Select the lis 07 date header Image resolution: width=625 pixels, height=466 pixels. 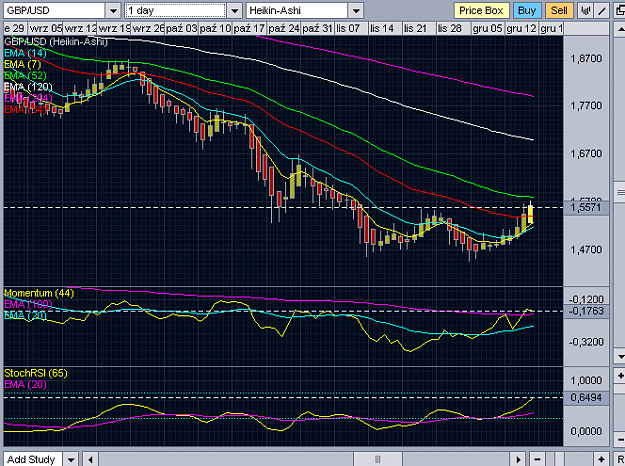point(351,29)
